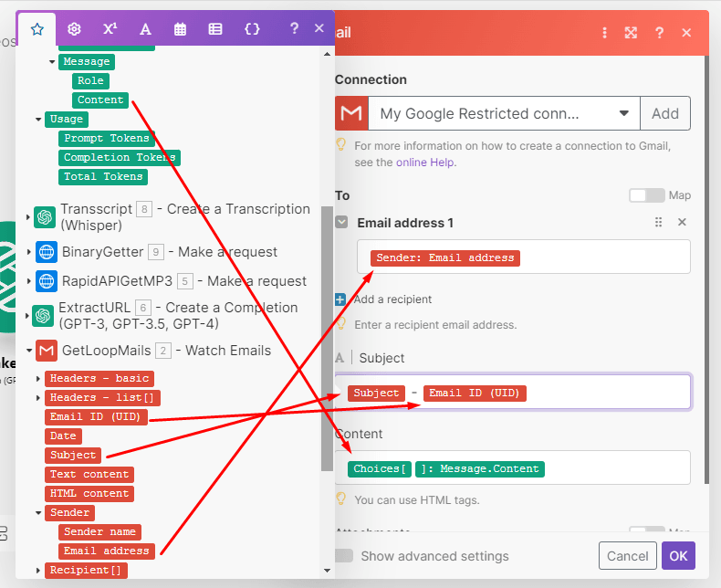Collapse the Sender collection
This screenshot has width=721, height=588.
(38, 513)
